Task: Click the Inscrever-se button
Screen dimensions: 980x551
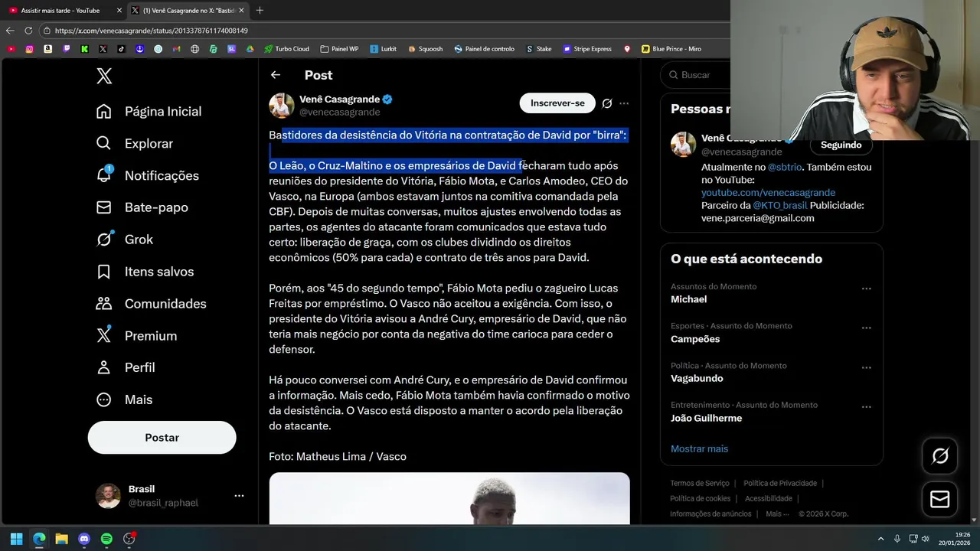Action: 557,103
